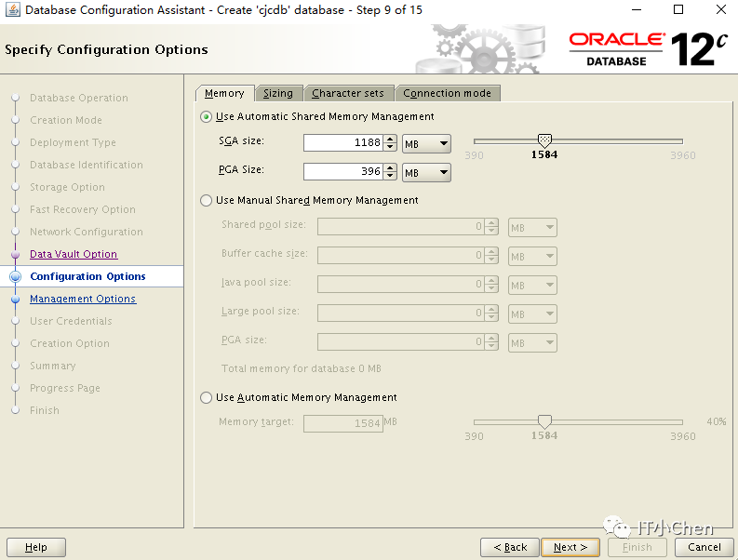Click the Fast Recovery Option step

83,209
